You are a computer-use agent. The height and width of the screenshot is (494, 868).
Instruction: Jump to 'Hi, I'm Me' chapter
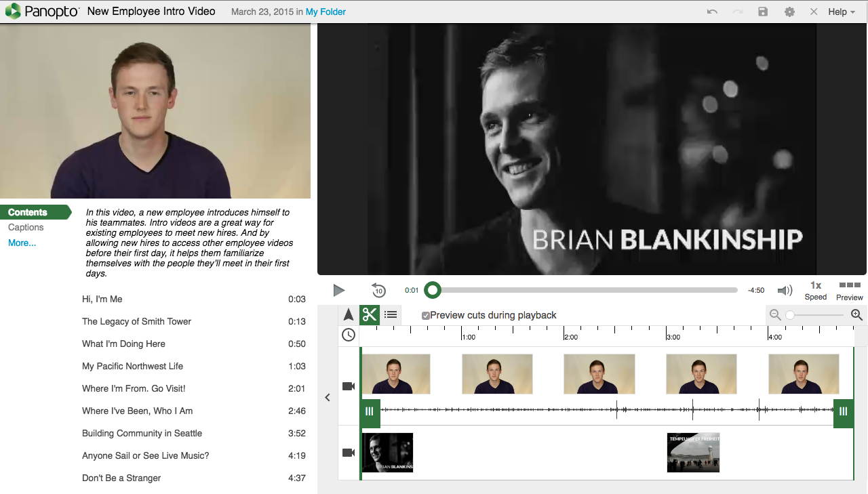pos(194,299)
